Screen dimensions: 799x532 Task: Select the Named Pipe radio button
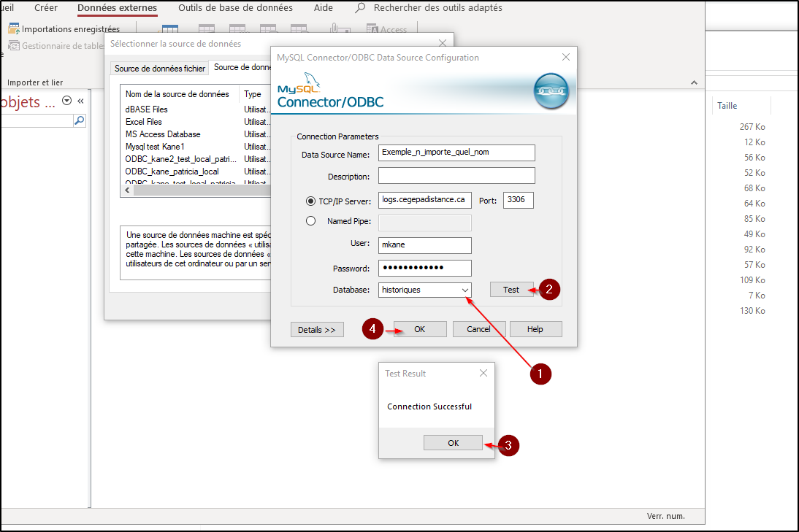point(311,221)
